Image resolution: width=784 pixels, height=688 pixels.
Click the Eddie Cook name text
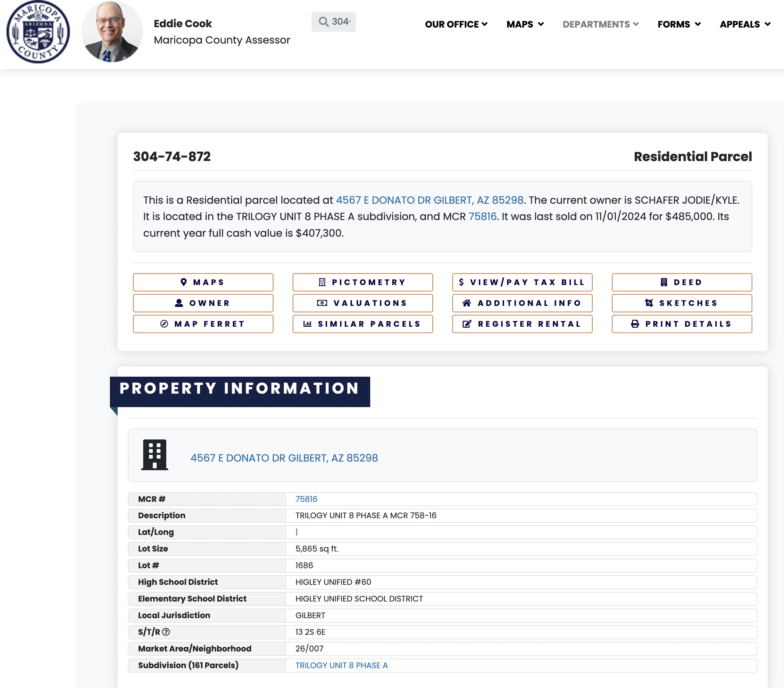(x=183, y=23)
